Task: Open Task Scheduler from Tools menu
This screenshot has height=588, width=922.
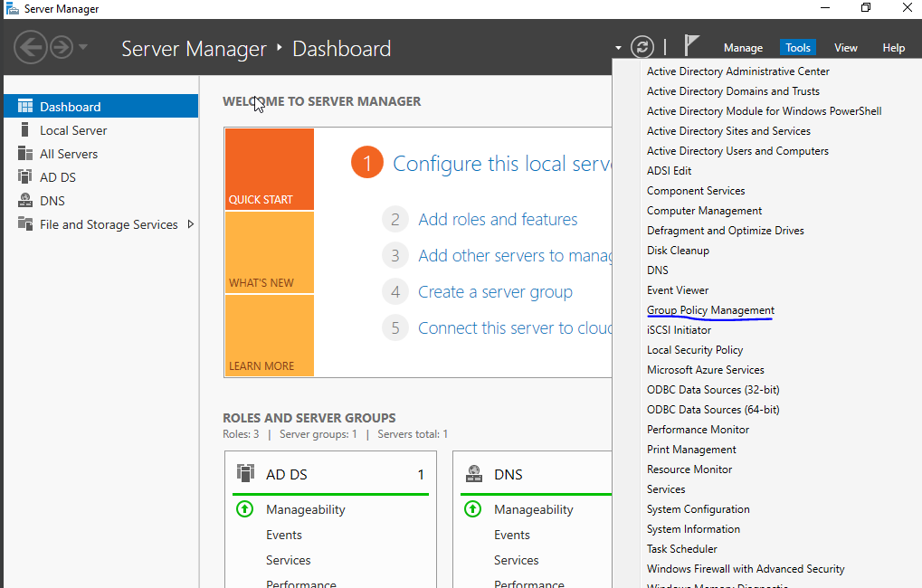Action: (682, 549)
